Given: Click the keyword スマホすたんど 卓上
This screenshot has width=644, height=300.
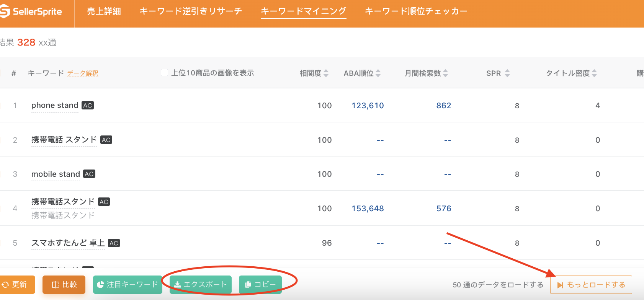Looking at the screenshot, I should tap(68, 243).
